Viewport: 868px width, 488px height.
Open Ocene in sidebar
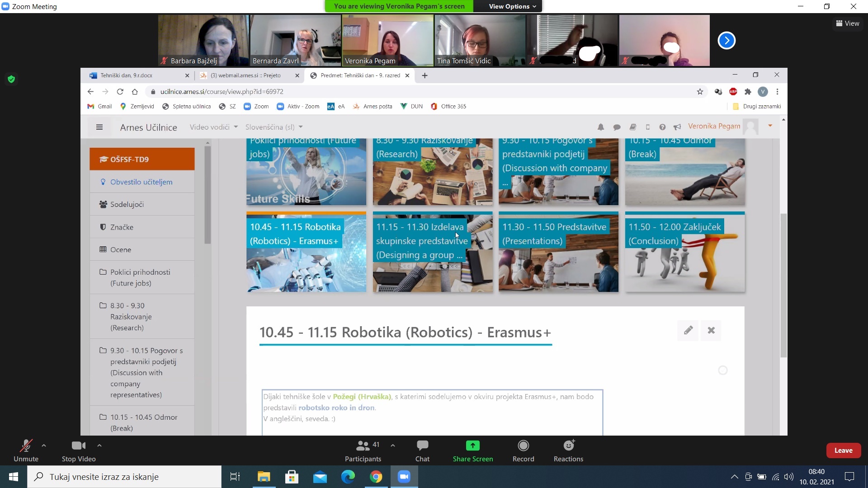click(x=142, y=249)
